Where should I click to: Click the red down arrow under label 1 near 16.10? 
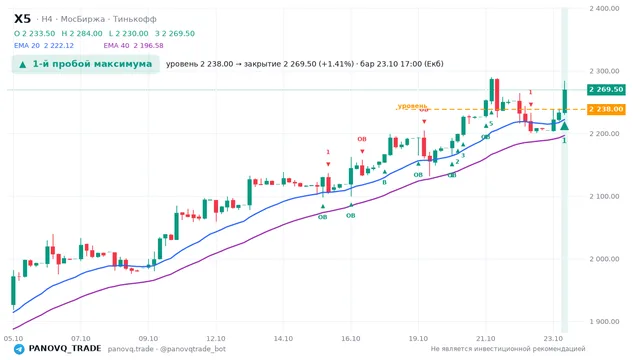pyautogui.click(x=328, y=164)
